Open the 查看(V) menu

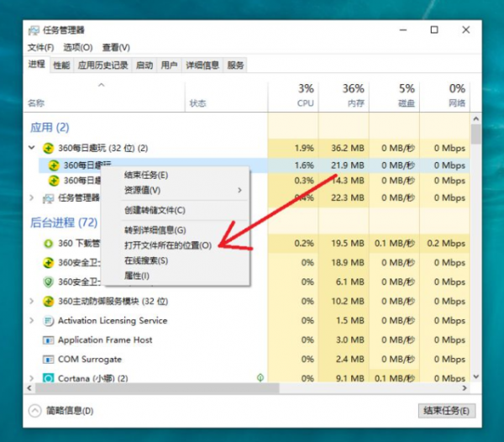pyautogui.click(x=116, y=48)
